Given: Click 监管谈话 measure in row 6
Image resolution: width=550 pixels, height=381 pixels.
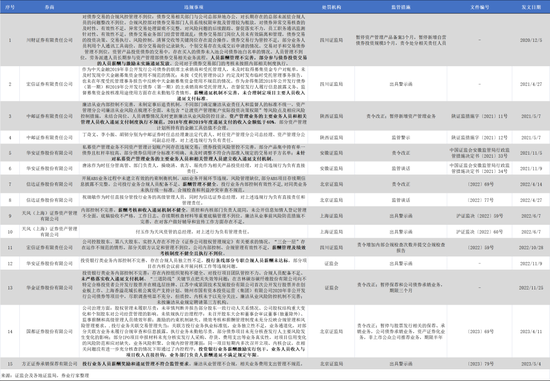Looking at the screenshot, I should [401, 168].
